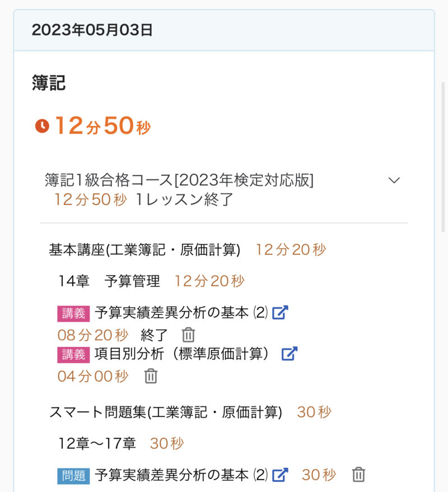Open external link for the 問題 item
The height and width of the screenshot is (492, 448).
(x=279, y=475)
